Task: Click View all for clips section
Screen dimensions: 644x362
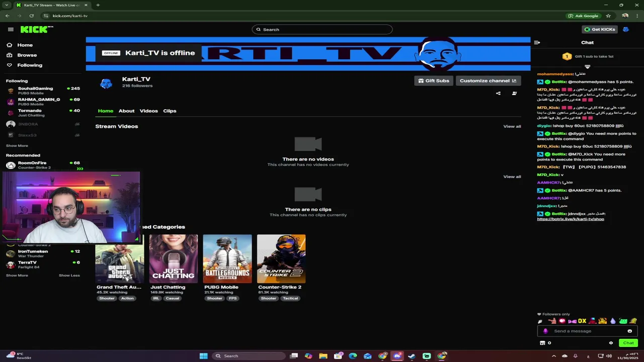Action: tap(512, 177)
